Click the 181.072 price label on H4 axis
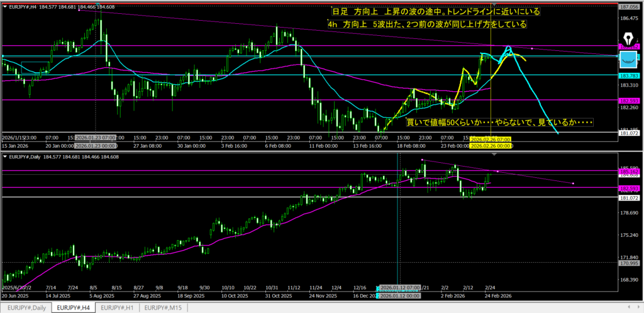This screenshot has height=313, width=644. tap(629, 132)
